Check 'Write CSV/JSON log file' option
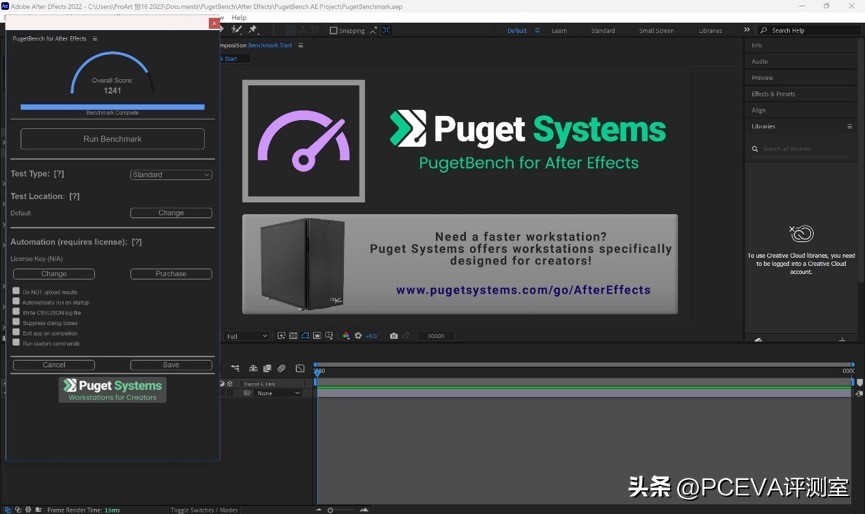865x514 pixels. (x=16, y=311)
